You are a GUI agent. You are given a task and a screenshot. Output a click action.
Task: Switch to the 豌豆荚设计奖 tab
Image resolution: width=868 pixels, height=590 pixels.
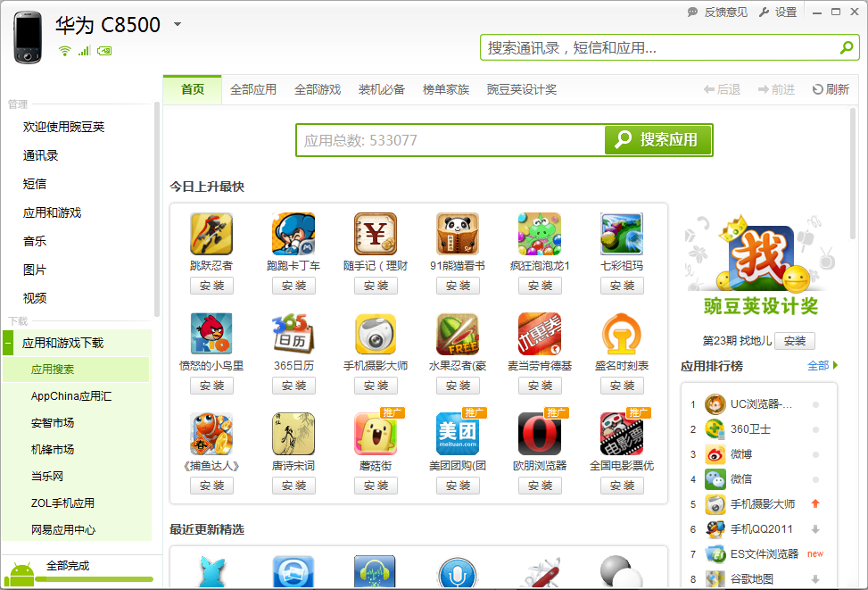point(522,89)
